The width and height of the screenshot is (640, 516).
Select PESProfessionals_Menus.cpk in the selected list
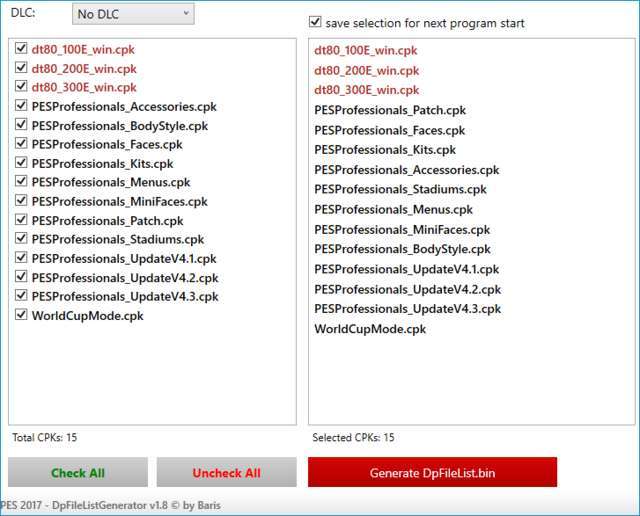coord(393,209)
